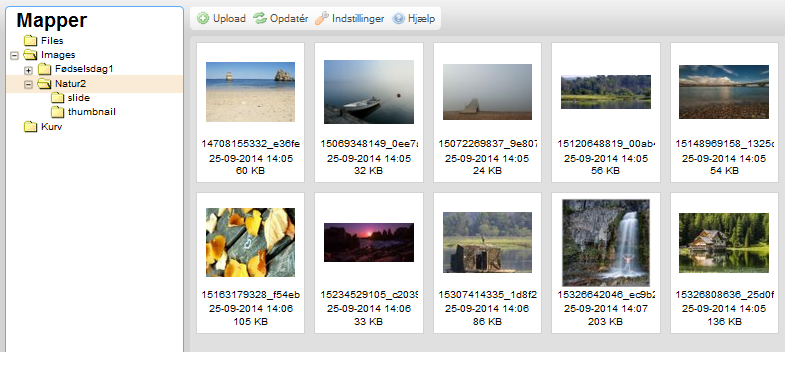
Task: Click the thumbnail folder icon
Action: pyautogui.click(x=58, y=112)
